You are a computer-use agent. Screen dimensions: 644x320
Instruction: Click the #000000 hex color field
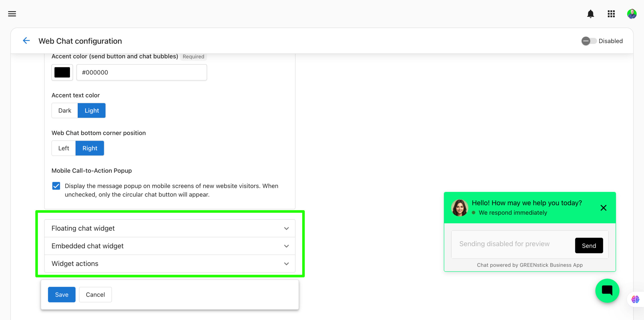pyautogui.click(x=141, y=73)
